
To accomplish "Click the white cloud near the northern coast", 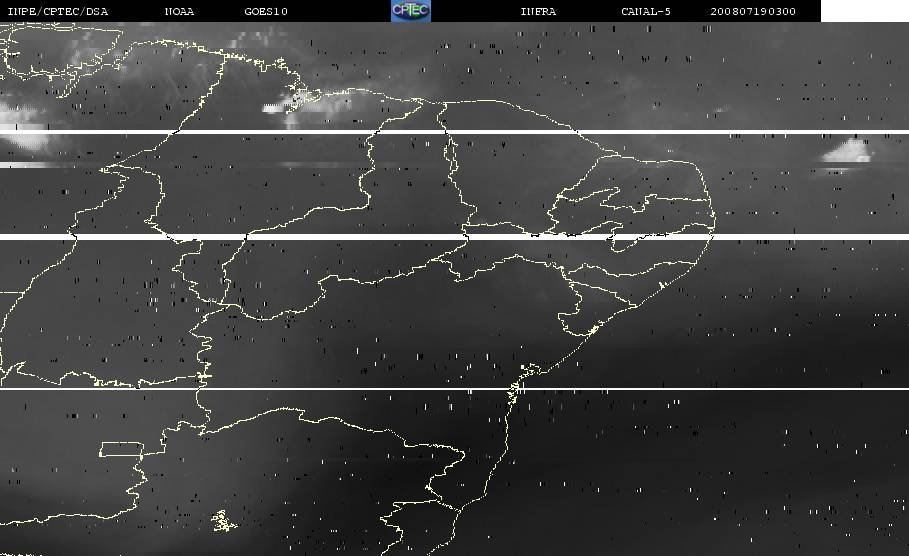I will (290, 103).
